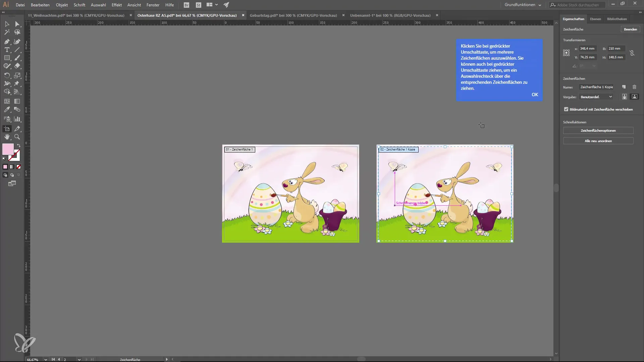Select the Width/Warp tool
This screenshot has width=644, height=362.
pyautogui.click(x=7, y=83)
